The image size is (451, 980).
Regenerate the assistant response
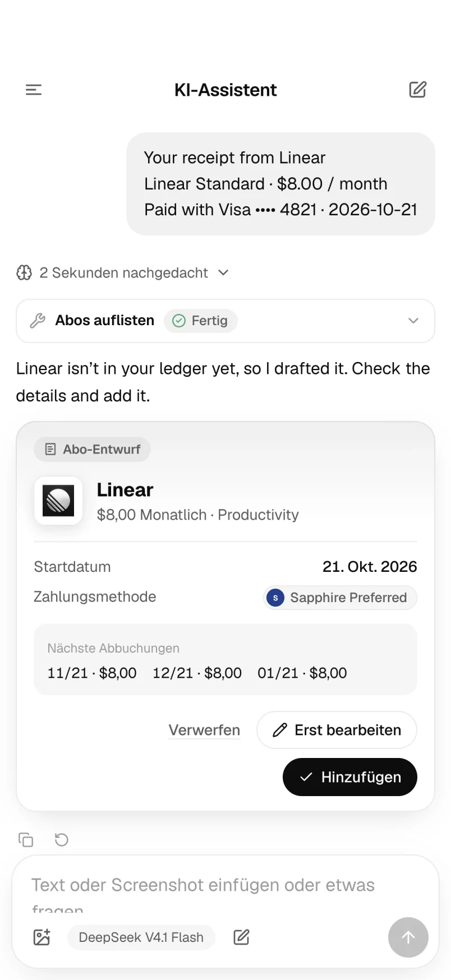[x=62, y=839]
